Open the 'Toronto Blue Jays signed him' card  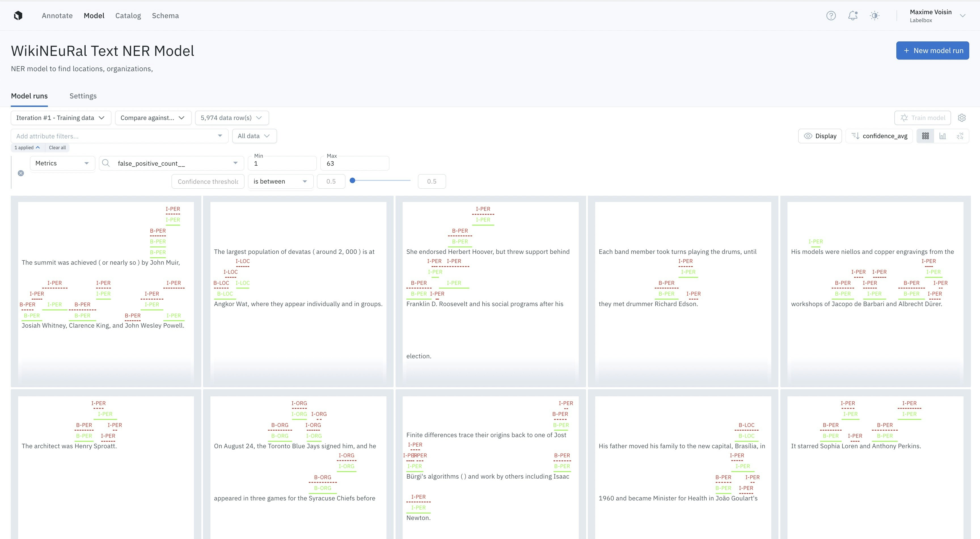pyautogui.click(x=298, y=464)
